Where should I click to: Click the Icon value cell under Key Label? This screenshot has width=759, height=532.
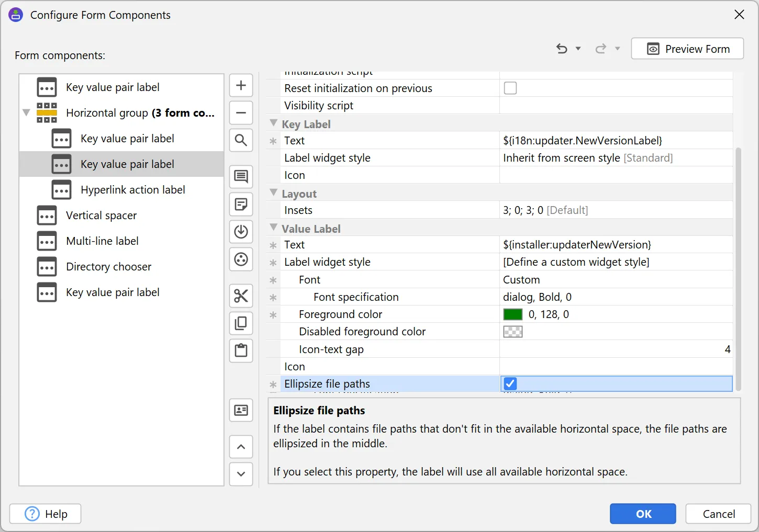(616, 175)
